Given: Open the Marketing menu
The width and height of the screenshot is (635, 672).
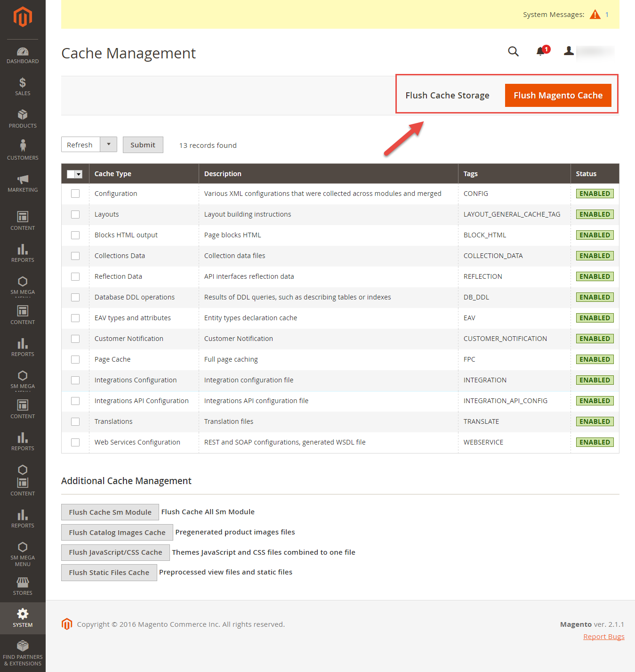Looking at the screenshot, I should [x=23, y=183].
